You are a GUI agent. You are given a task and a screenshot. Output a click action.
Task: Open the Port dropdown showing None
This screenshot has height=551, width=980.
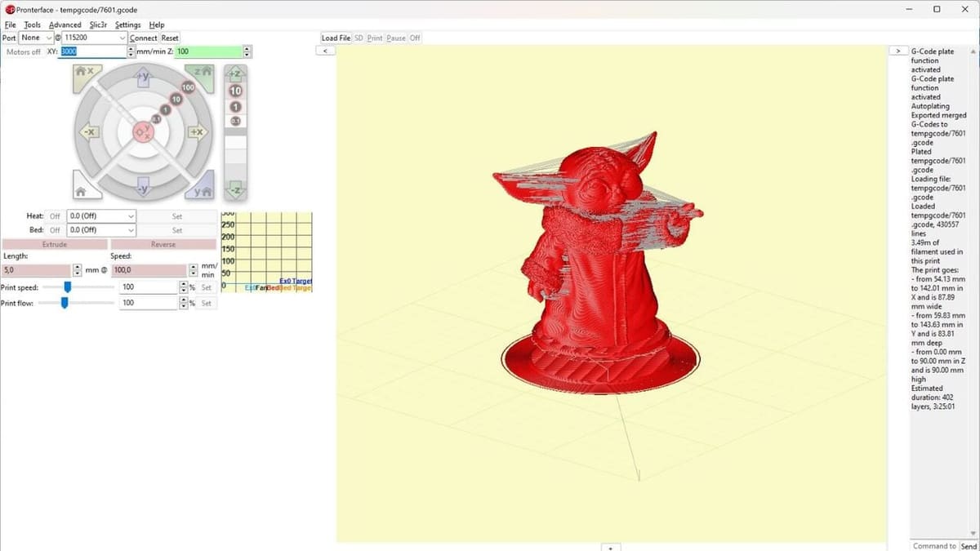pyautogui.click(x=36, y=38)
